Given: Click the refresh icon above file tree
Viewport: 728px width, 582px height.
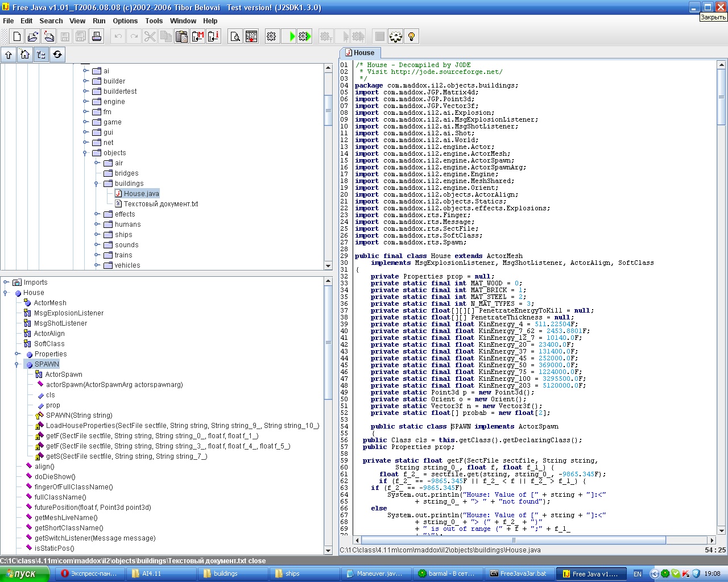Looking at the screenshot, I should tap(57, 55).
